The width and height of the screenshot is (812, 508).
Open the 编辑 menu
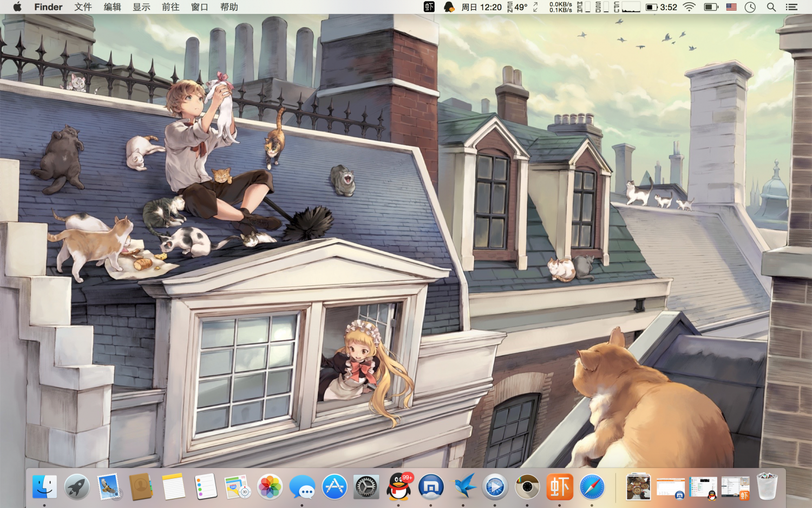tap(112, 7)
